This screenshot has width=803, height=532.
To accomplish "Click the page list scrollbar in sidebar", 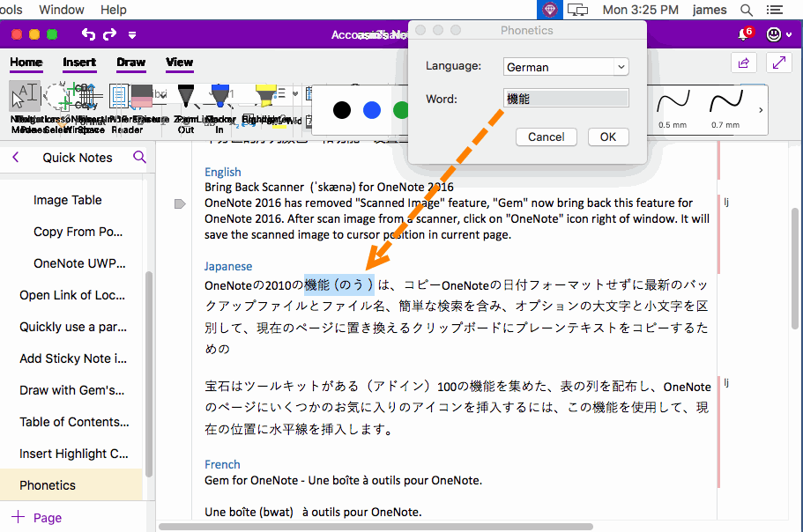I will click(149, 373).
